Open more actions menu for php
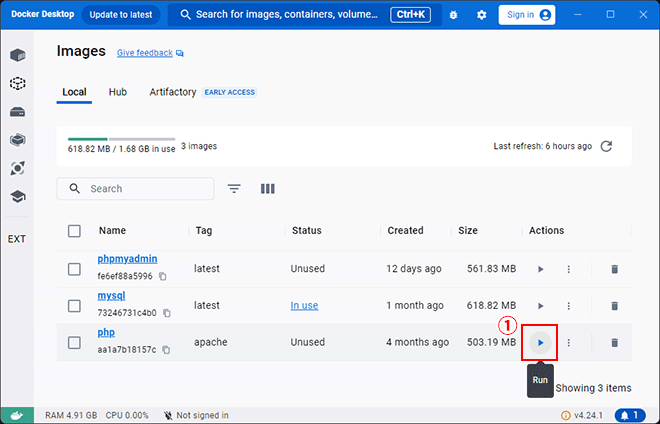This screenshot has height=424, width=660. (x=569, y=343)
